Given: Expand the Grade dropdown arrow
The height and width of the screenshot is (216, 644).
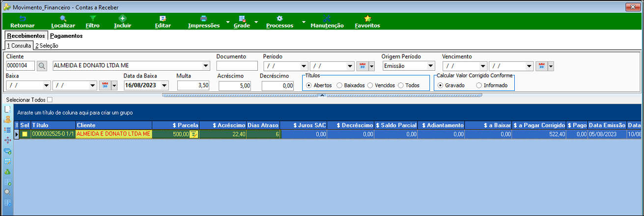Looking at the screenshot, I should [x=256, y=22].
